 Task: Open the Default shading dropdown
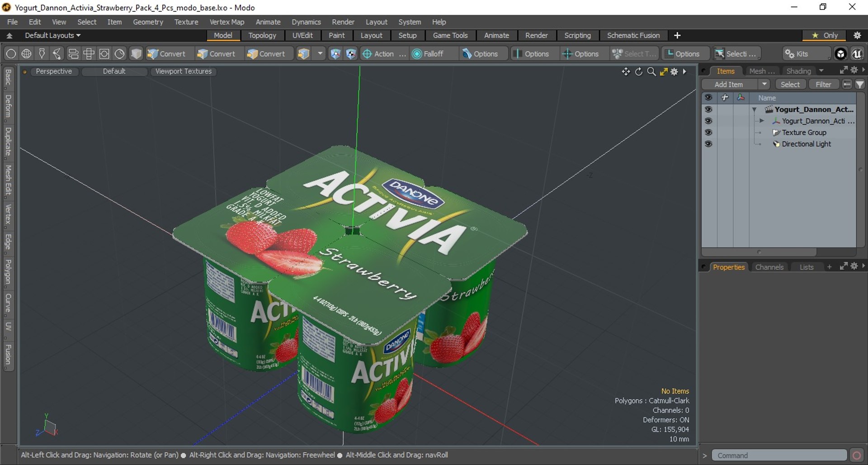point(114,71)
